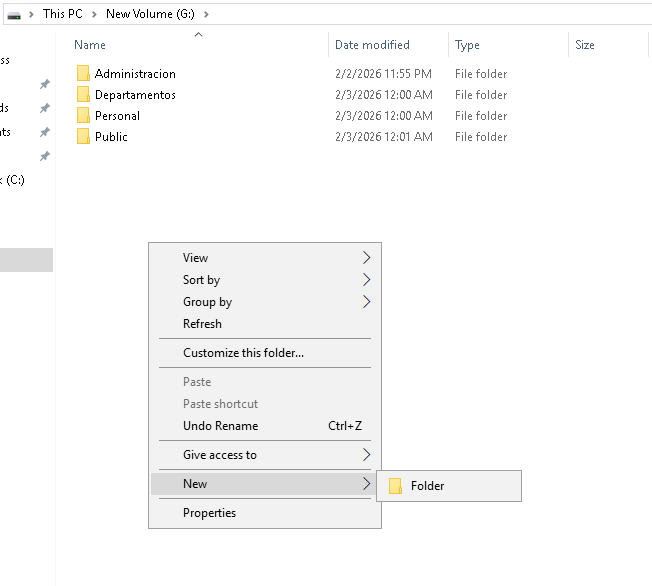Open Properties from the context menu

coord(209,513)
